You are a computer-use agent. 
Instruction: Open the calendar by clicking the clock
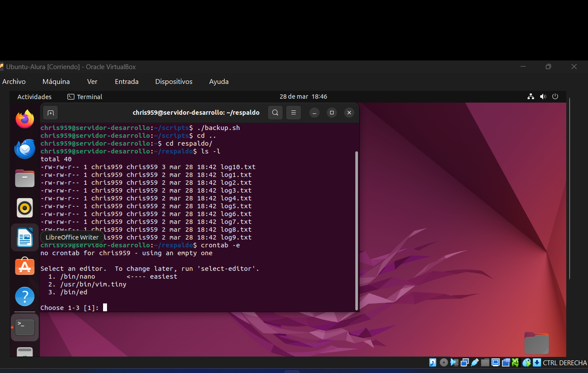303,96
